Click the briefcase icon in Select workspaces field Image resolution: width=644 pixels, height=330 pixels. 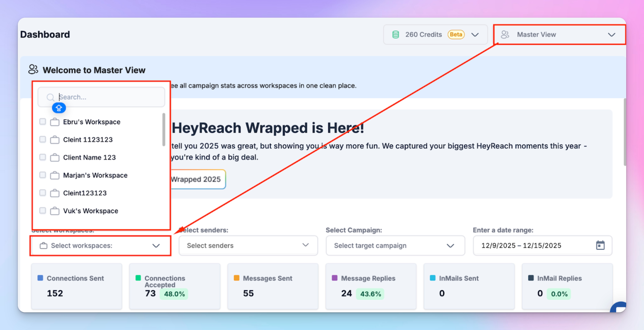click(44, 246)
